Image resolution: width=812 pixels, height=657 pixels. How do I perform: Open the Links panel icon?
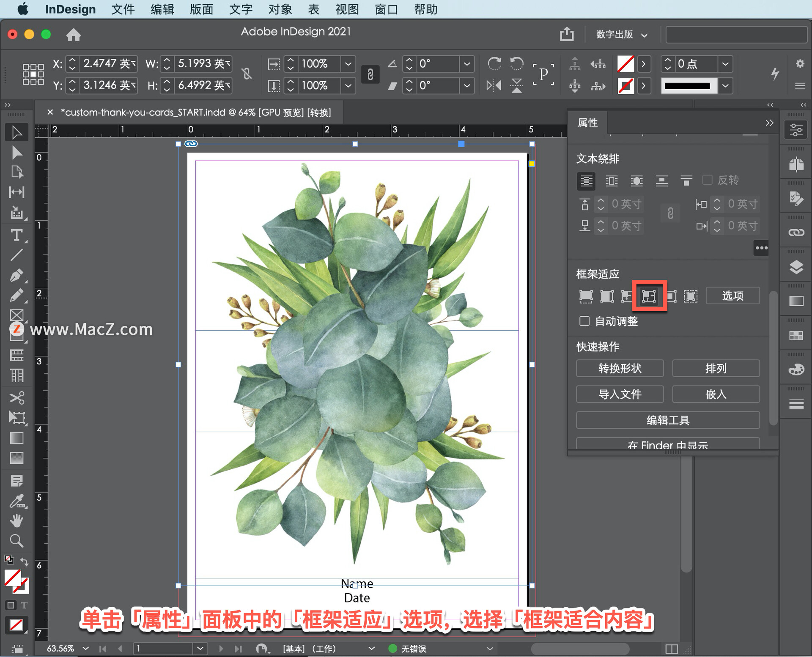pyautogui.click(x=796, y=233)
